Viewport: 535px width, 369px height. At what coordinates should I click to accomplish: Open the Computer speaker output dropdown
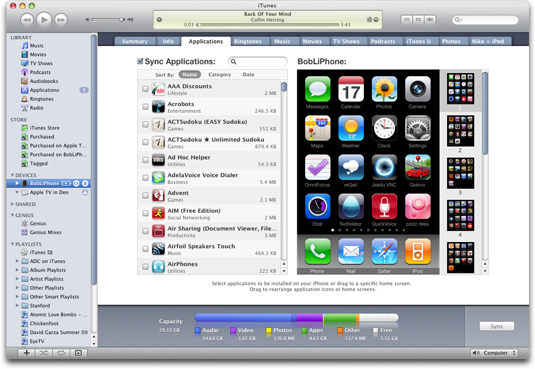494,353
